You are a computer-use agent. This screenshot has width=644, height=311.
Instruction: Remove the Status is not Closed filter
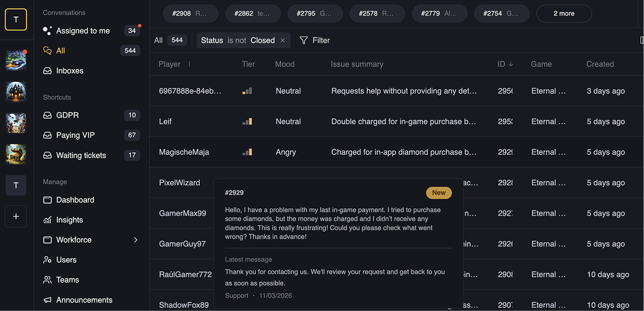282,40
